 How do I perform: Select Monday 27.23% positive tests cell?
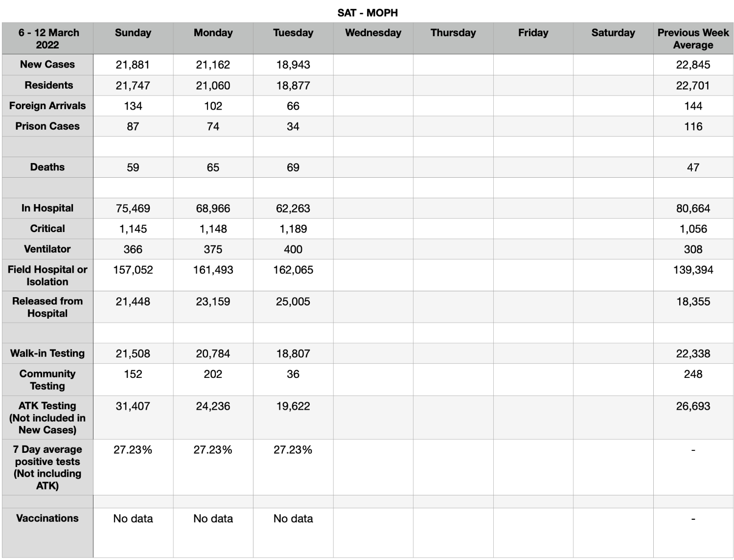tap(213, 467)
